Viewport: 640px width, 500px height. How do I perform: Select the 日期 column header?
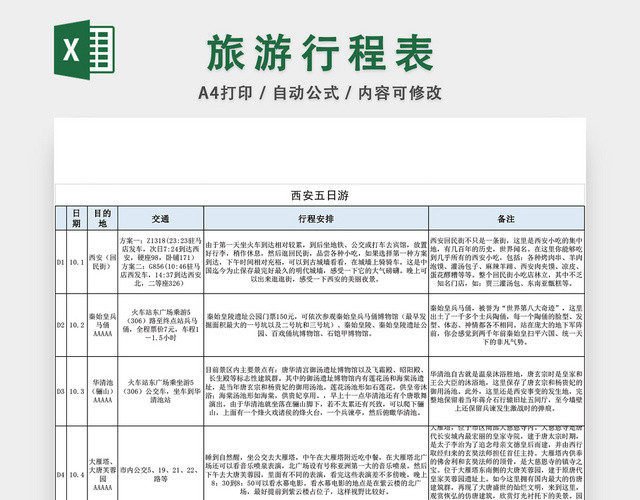pos(77,218)
